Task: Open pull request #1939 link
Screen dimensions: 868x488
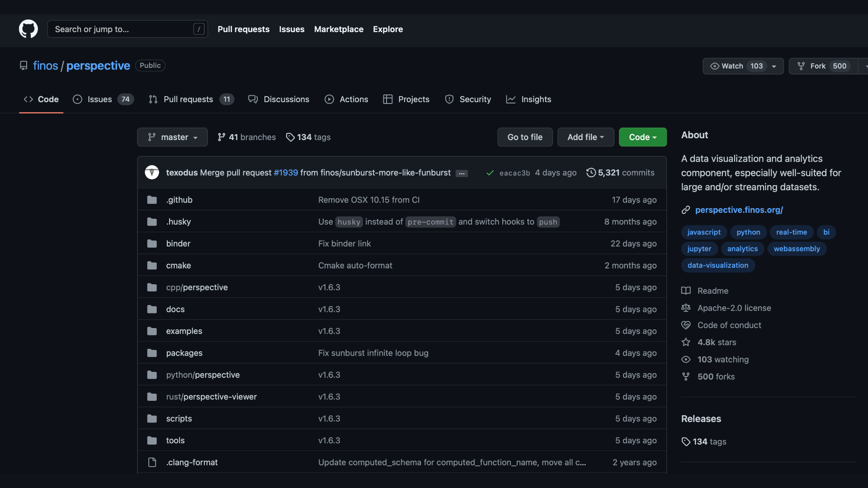Action: (x=286, y=173)
